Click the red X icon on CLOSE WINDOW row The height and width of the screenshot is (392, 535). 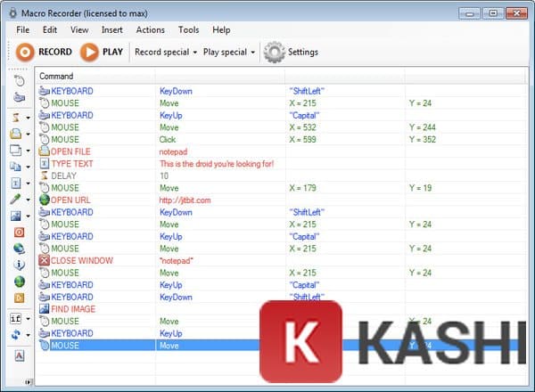click(44, 260)
